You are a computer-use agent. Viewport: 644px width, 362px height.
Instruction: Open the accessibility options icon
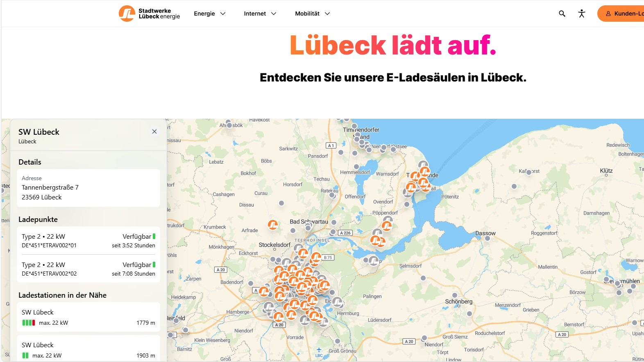pyautogui.click(x=582, y=14)
